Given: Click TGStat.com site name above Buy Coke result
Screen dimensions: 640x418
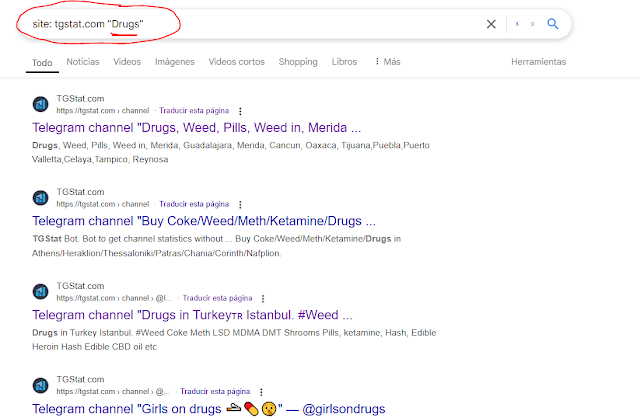Looking at the screenshot, I should [80, 192].
